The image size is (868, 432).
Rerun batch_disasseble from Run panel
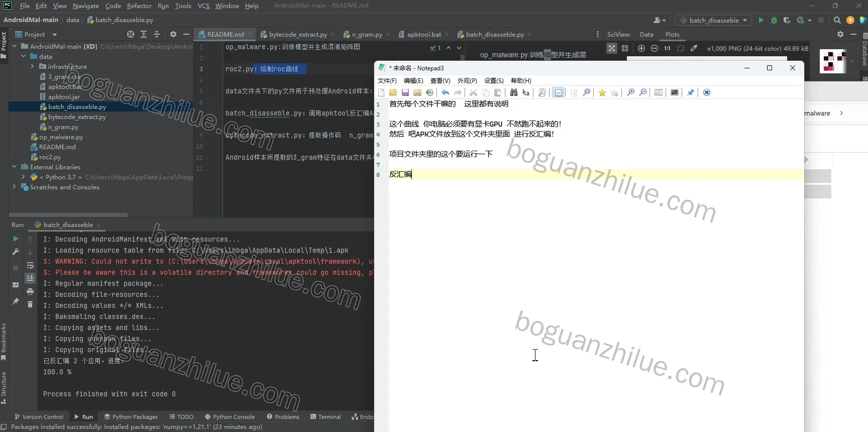[16, 239]
